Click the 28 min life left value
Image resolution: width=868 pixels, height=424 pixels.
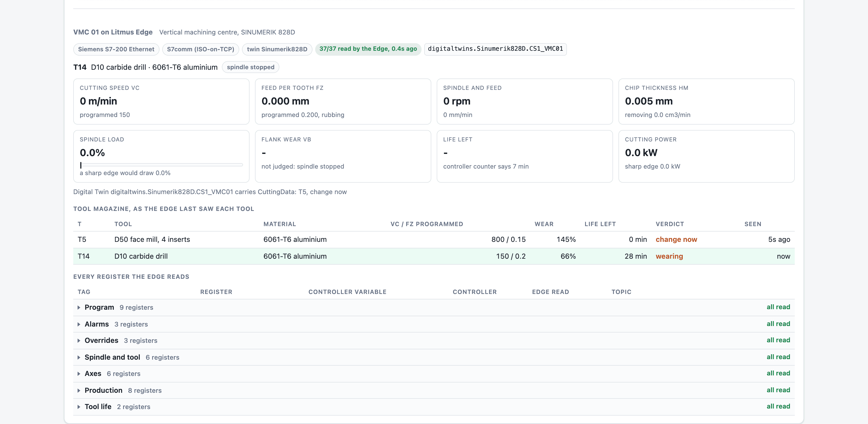pos(636,256)
